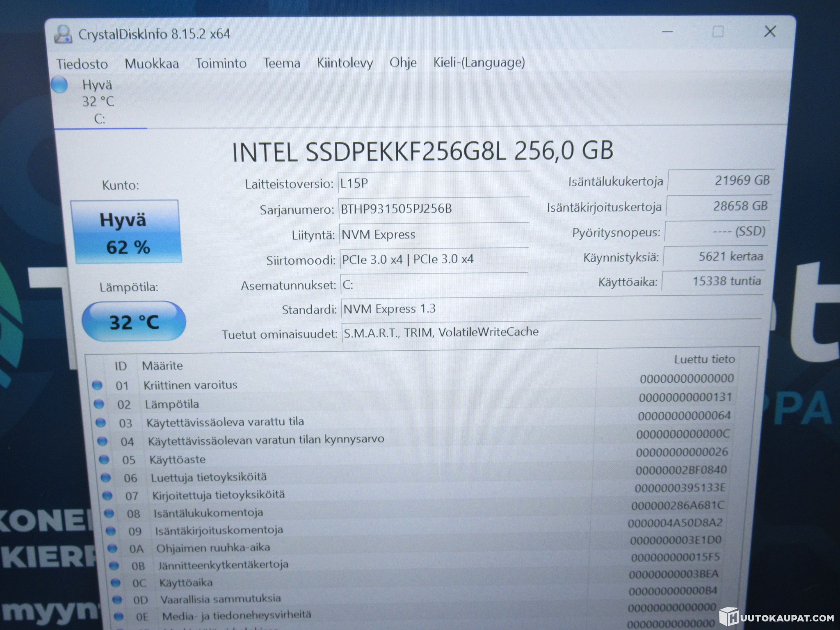Click the Pyöritysnopeus value ---- (SSD)
Viewport: 840px width, 630px height.
pyautogui.click(x=717, y=231)
